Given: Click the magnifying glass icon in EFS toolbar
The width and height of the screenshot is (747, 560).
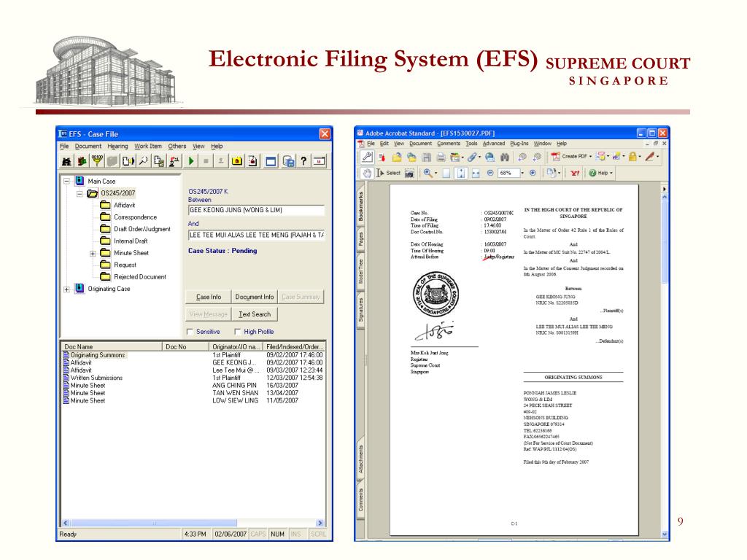Looking at the screenshot, I should point(143,161).
